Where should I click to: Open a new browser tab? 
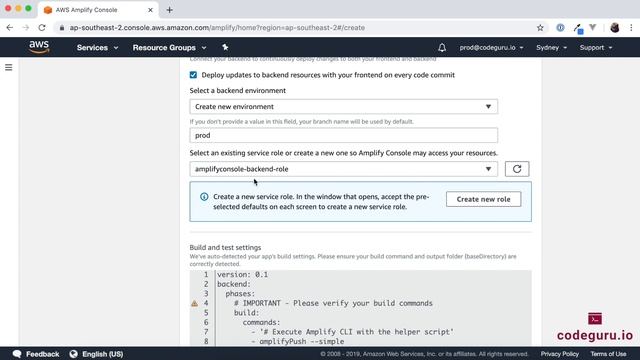tap(169, 10)
